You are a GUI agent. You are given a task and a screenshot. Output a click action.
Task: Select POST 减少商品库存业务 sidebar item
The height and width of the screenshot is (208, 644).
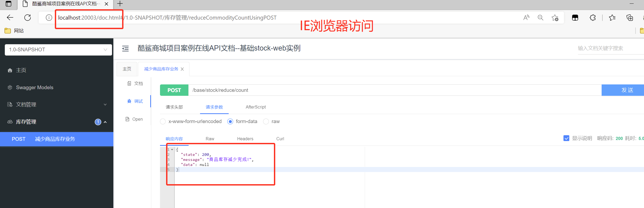(57, 139)
